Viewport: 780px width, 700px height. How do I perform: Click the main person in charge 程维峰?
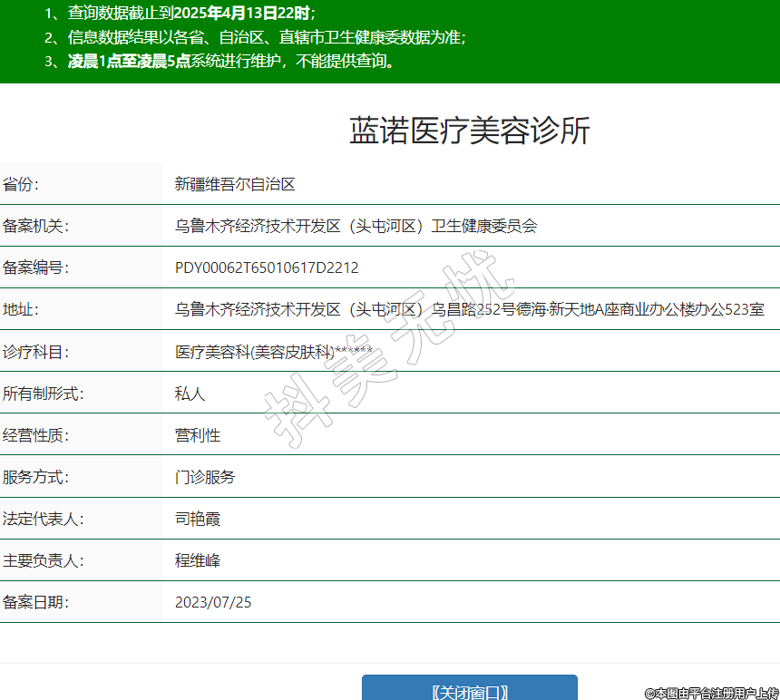(x=198, y=560)
